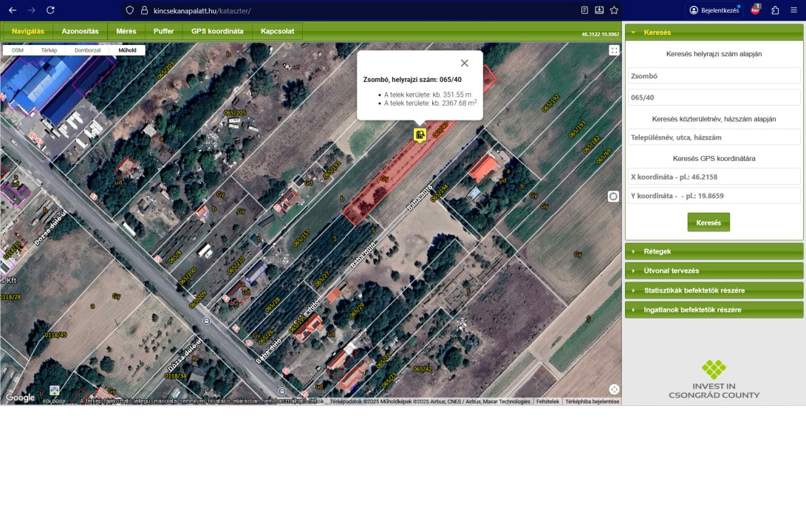806x532 pixels.
Task: Select the Térkép map type
Action: [x=49, y=50]
